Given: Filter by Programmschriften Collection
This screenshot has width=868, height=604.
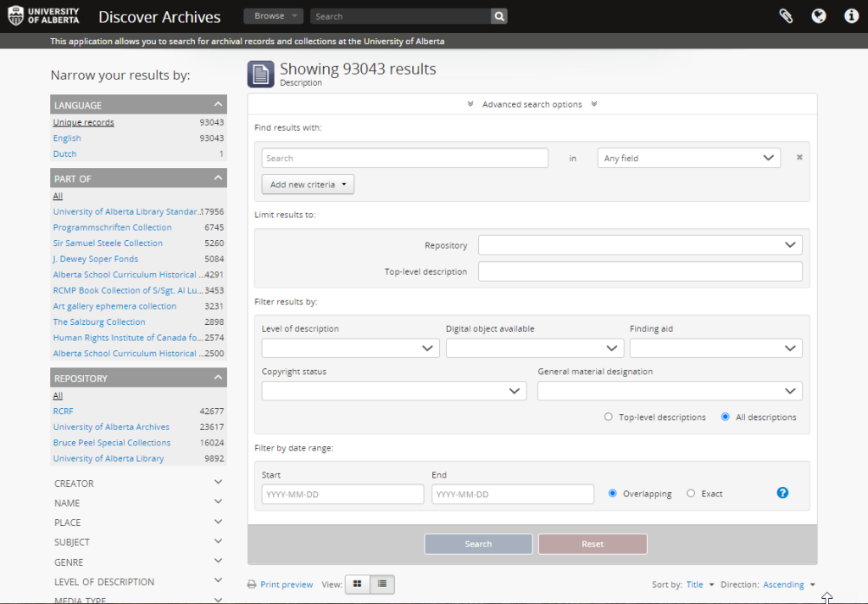Looking at the screenshot, I should click(x=113, y=227).
